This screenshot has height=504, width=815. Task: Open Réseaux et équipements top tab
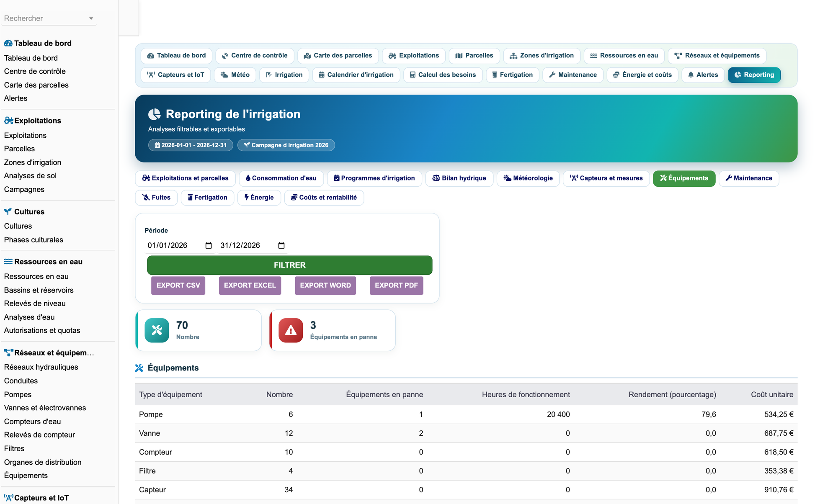click(x=717, y=56)
